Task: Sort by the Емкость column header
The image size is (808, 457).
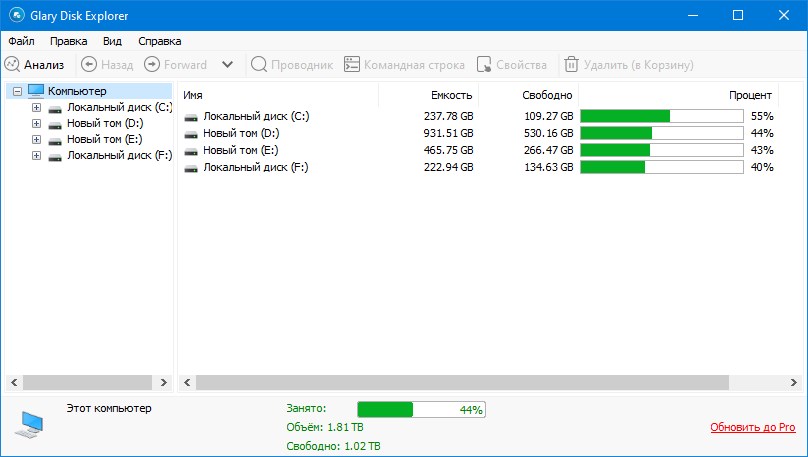Action: pyautogui.click(x=451, y=95)
